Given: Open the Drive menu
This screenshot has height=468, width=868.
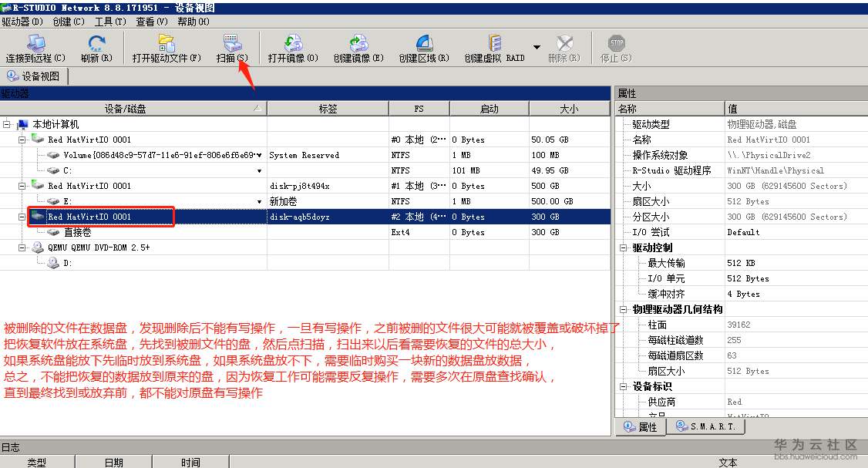Looking at the screenshot, I should pos(22,22).
